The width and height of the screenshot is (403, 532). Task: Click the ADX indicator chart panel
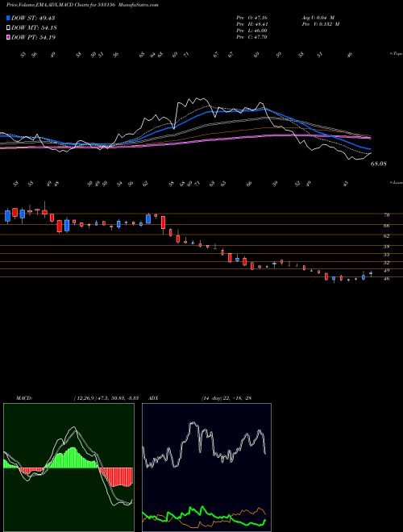pyautogui.click(x=206, y=468)
